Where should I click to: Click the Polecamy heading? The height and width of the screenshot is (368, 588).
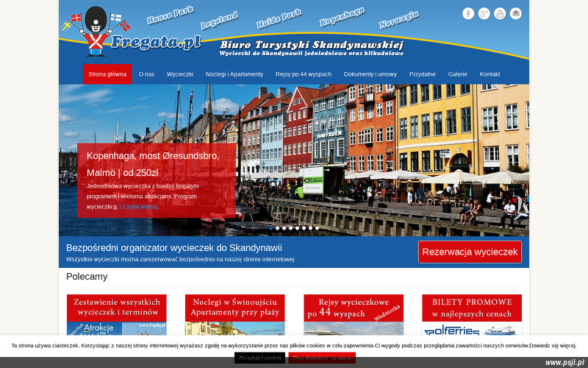[x=87, y=277]
